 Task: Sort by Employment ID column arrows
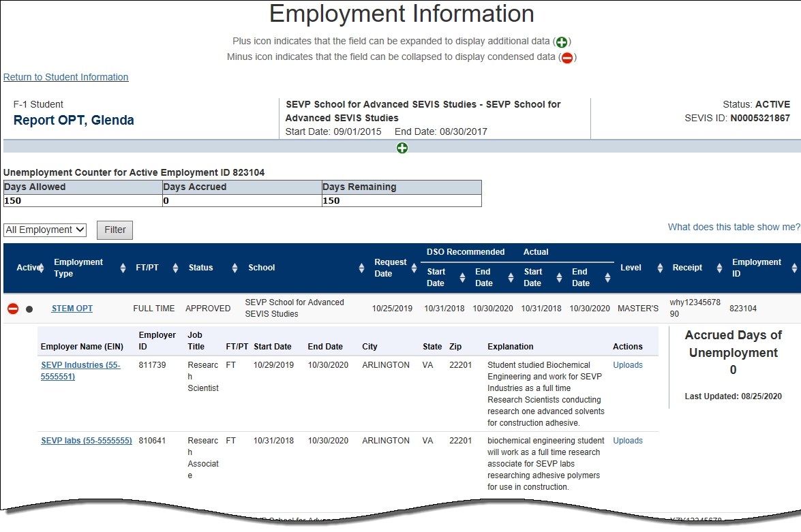click(x=794, y=268)
